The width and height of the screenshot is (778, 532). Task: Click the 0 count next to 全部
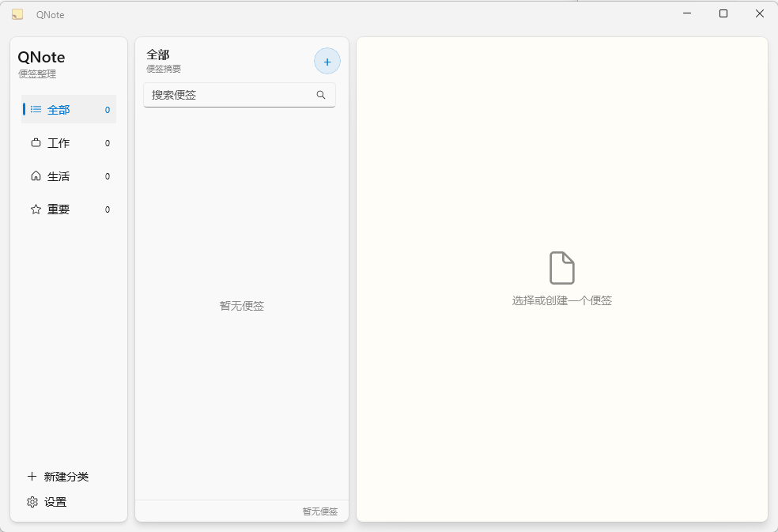(x=108, y=110)
